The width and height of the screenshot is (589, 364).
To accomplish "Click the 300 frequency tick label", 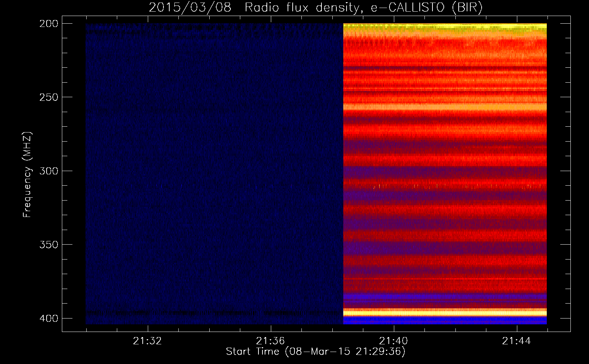I will pyautogui.click(x=48, y=171).
